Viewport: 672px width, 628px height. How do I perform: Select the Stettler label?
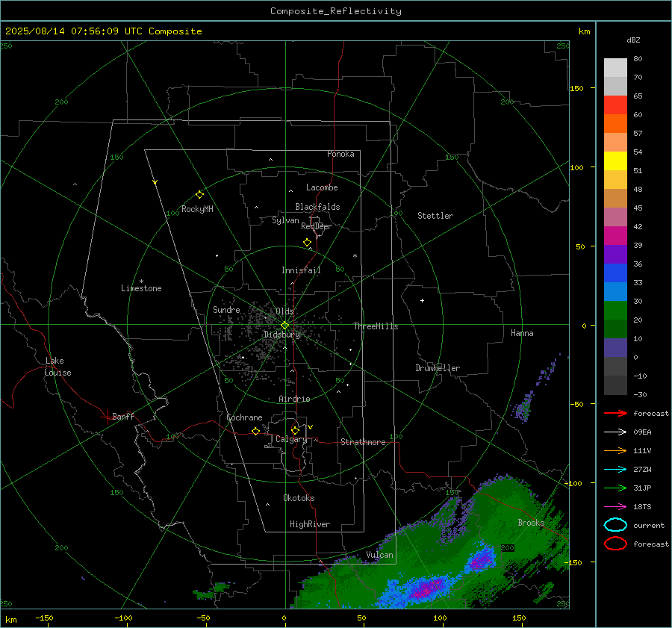[x=435, y=216]
